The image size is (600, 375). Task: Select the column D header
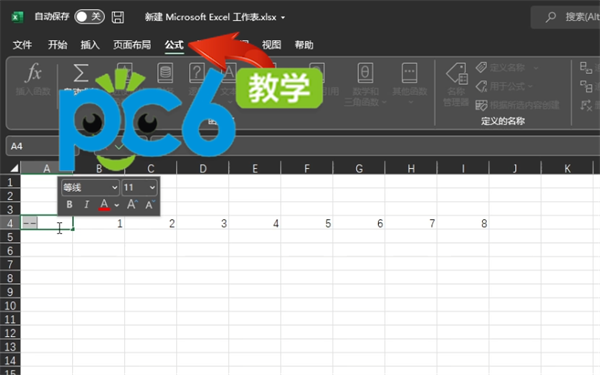click(x=203, y=168)
